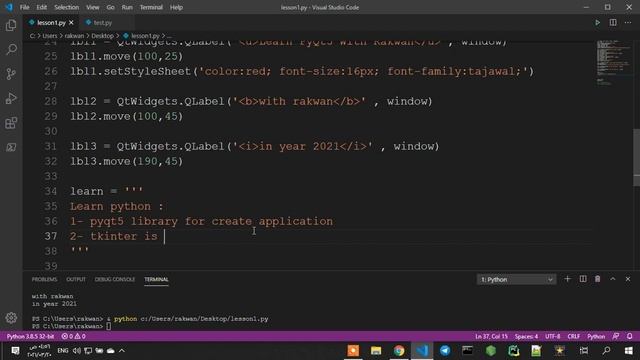Create a new terminal with the plus icon
640x360 pixels.
567,279
